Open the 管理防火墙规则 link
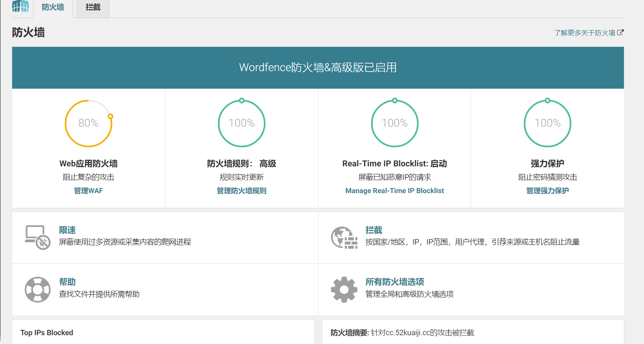 (x=241, y=191)
